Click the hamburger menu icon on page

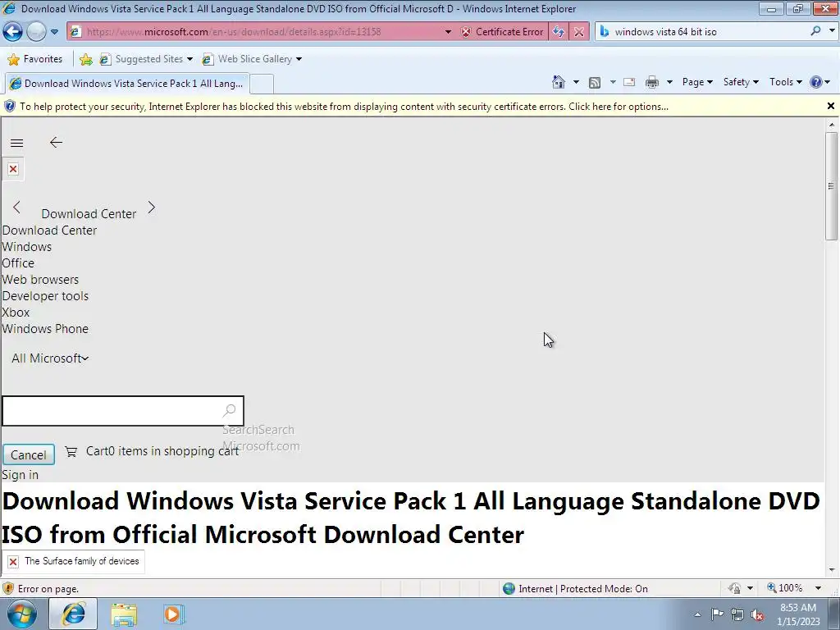[16, 143]
